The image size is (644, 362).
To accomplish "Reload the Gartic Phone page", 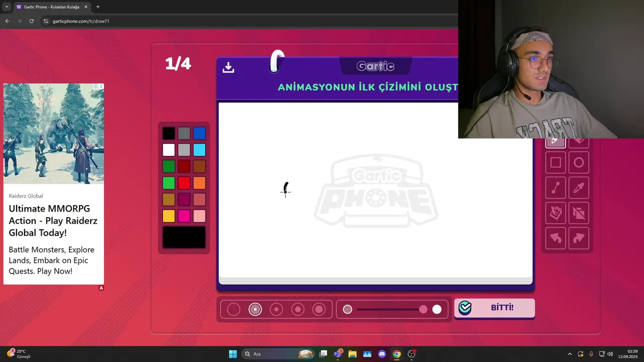I will [31, 21].
